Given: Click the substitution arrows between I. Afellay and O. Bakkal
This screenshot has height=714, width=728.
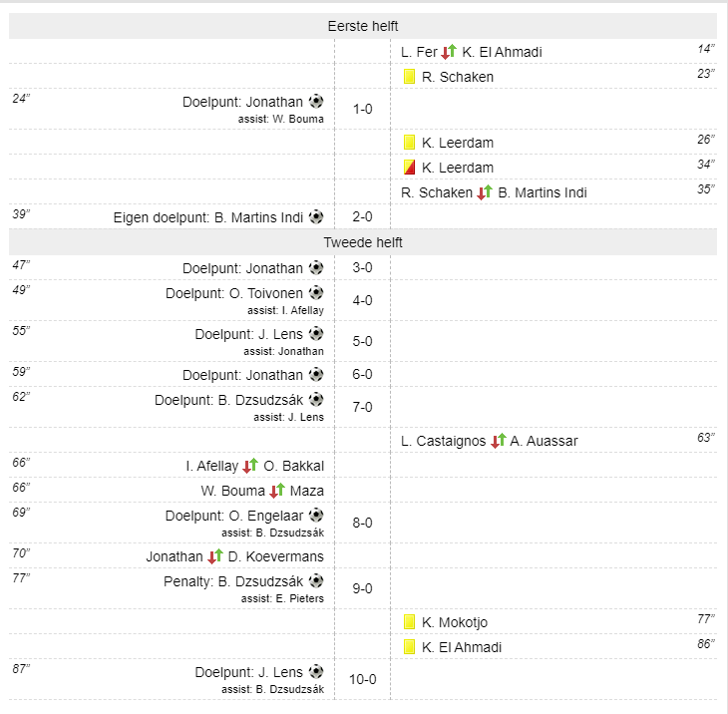Looking at the screenshot, I should pyautogui.click(x=250, y=466).
